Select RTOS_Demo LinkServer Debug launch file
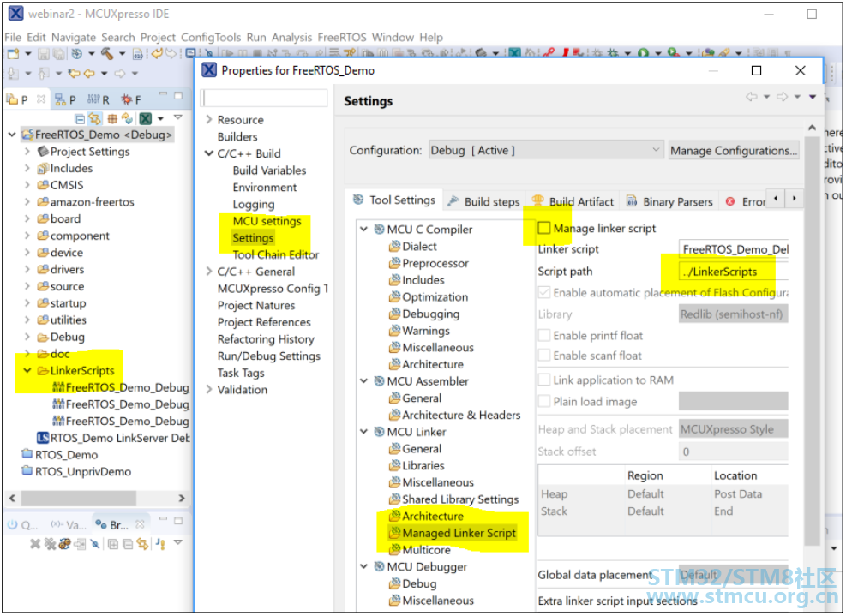The height and width of the screenshot is (616, 846). coord(113,438)
